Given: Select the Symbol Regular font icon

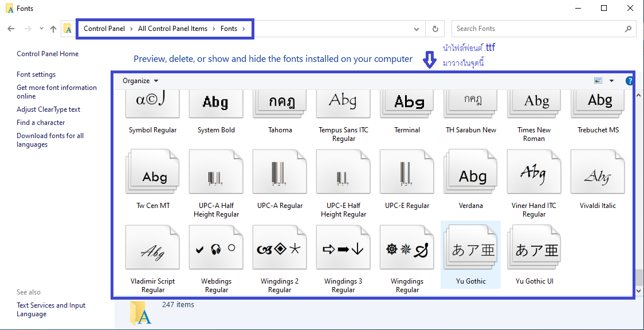Looking at the screenshot, I should (152, 105).
